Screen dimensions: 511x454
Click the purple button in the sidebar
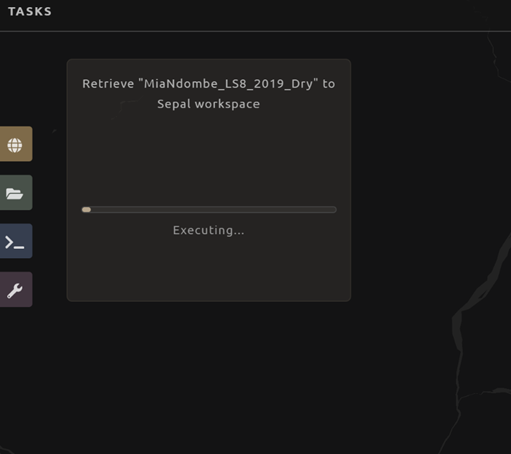click(x=15, y=289)
